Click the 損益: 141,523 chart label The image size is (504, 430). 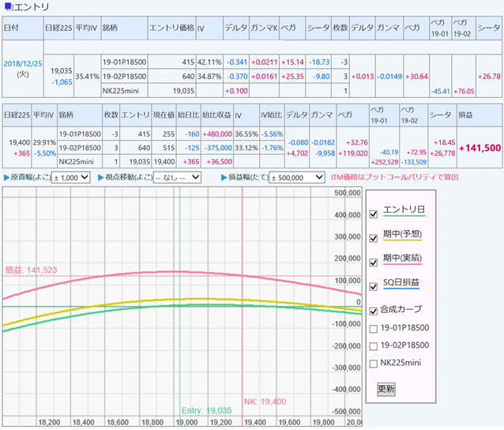pos(31,270)
